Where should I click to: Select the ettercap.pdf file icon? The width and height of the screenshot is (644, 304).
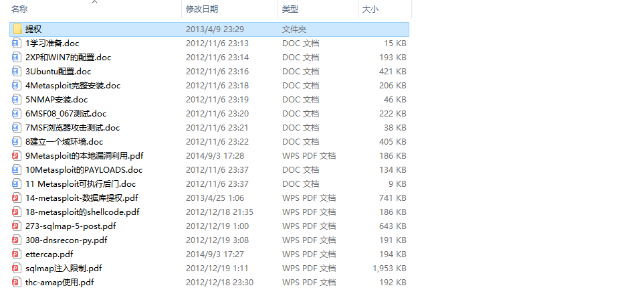[16, 254]
